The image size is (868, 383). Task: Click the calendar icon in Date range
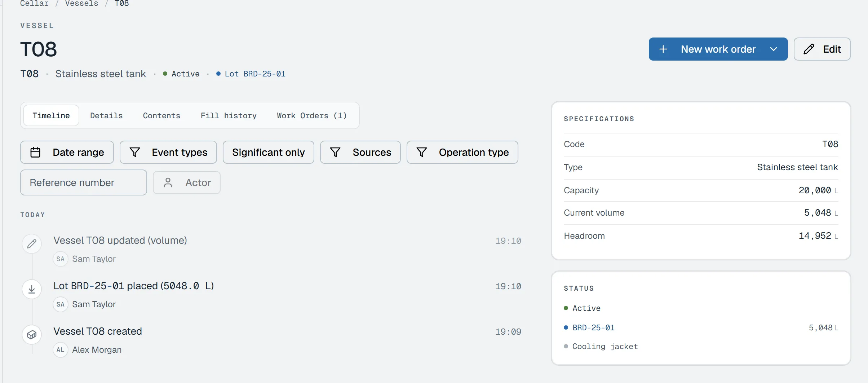pyautogui.click(x=35, y=152)
